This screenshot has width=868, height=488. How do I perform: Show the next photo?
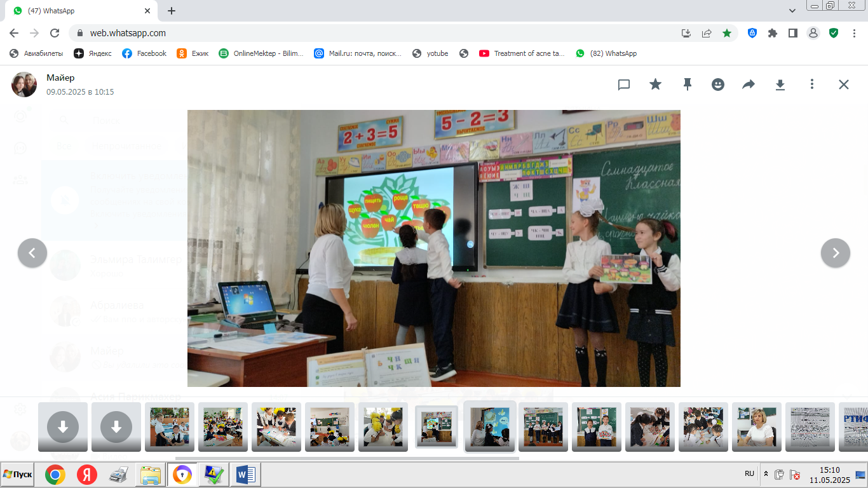(836, 253)
